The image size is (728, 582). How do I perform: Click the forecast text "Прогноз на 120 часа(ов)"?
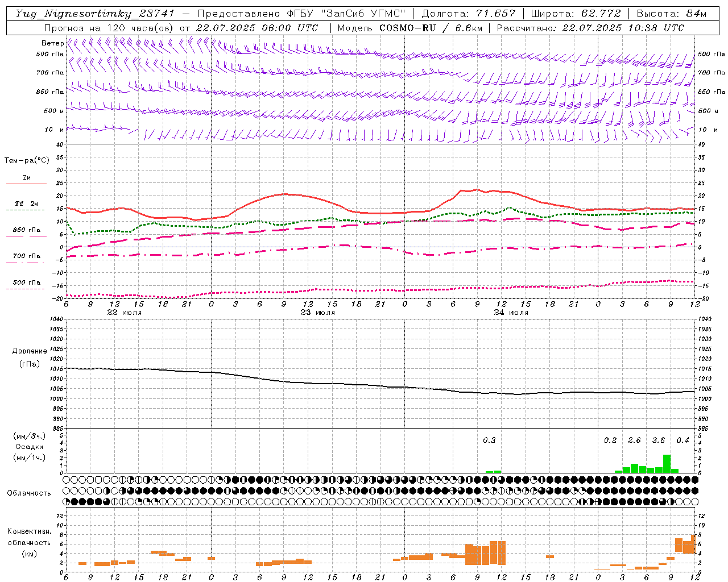coord(109,28)
